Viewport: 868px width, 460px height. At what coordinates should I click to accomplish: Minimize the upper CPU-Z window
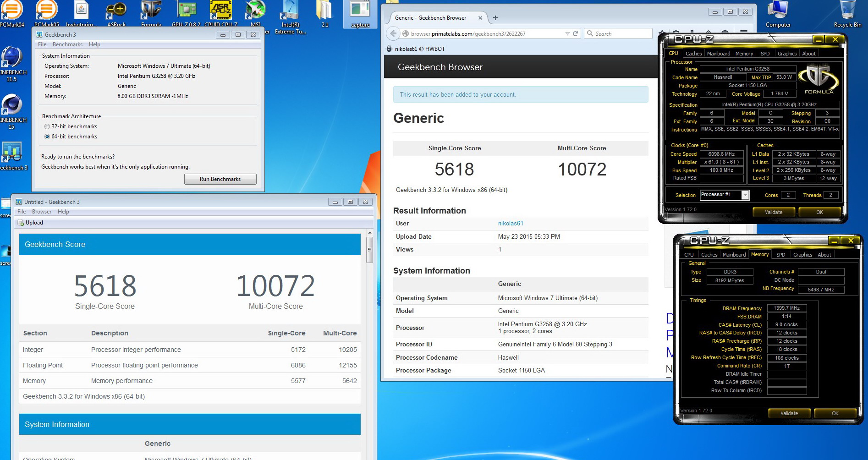tap(819, 40)
